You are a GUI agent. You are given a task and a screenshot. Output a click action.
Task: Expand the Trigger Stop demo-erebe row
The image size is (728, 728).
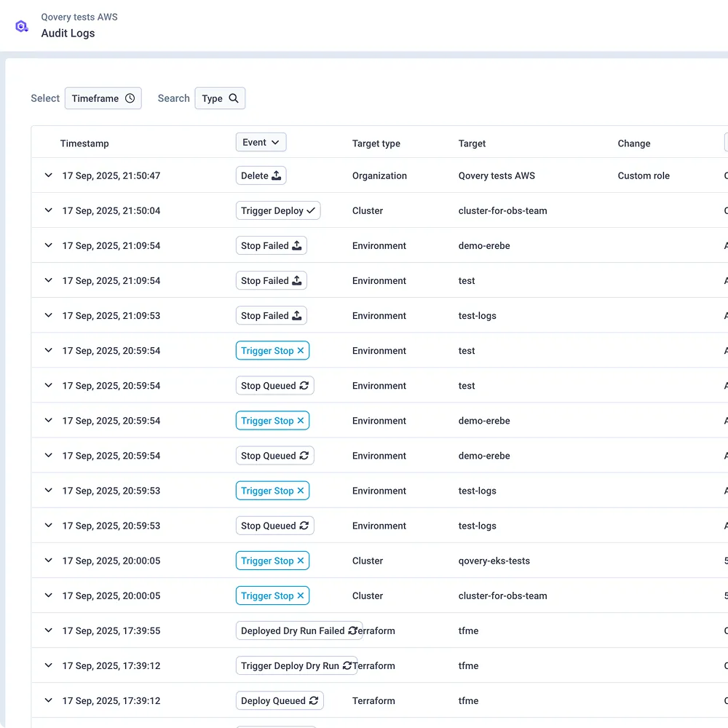point(48,420)
